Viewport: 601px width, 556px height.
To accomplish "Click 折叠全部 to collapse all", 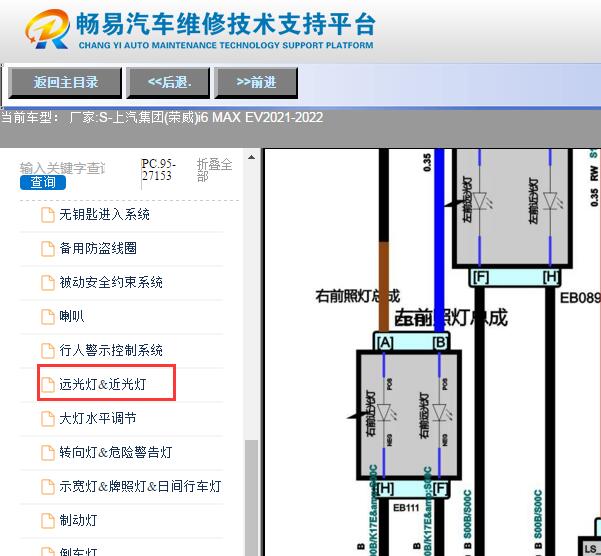I will (x=214, y=170).
